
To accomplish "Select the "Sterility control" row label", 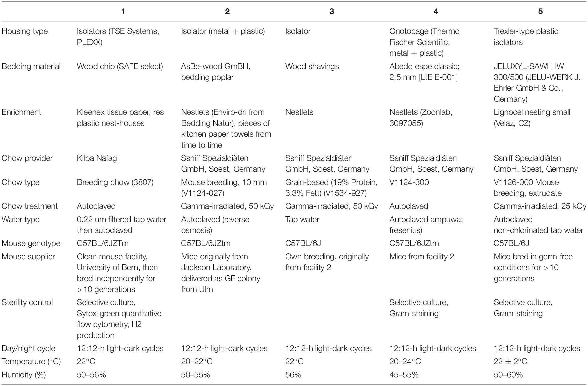I will 27,303.
